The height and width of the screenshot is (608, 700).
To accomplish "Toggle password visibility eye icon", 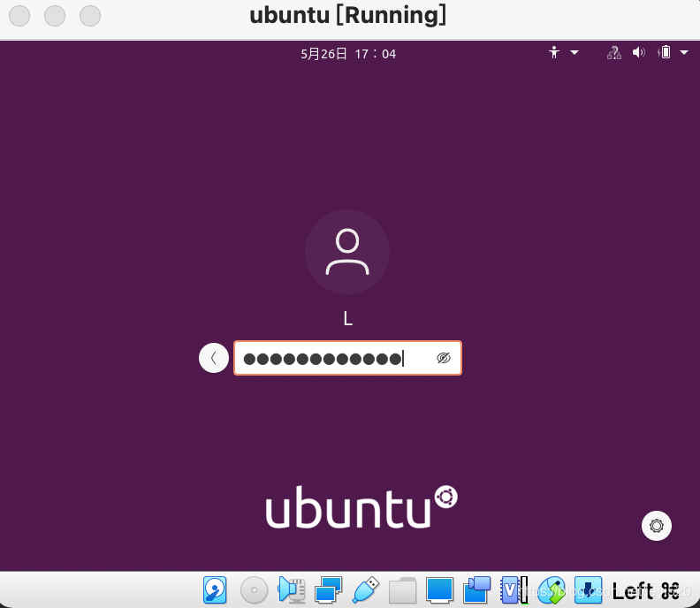I will click(444, 358).
